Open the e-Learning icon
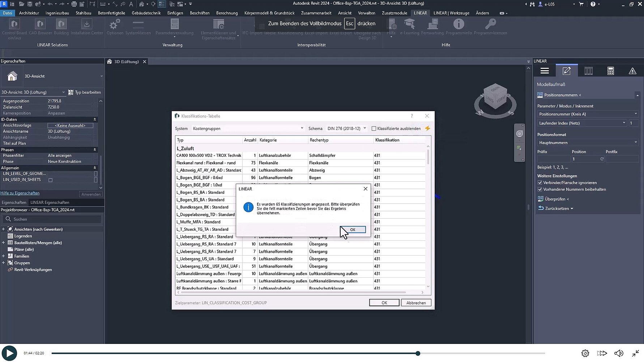 click(409, 25)
